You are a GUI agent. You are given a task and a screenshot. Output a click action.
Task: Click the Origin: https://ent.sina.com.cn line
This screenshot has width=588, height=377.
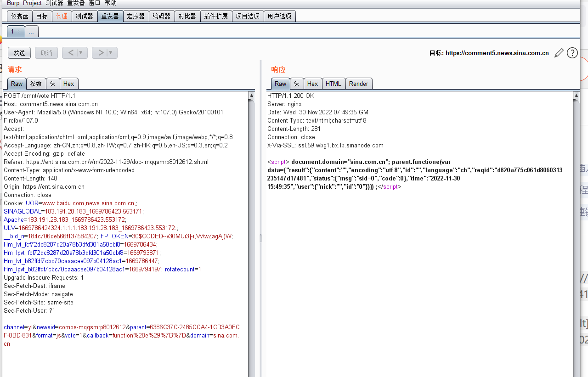[x=44, y=187]
